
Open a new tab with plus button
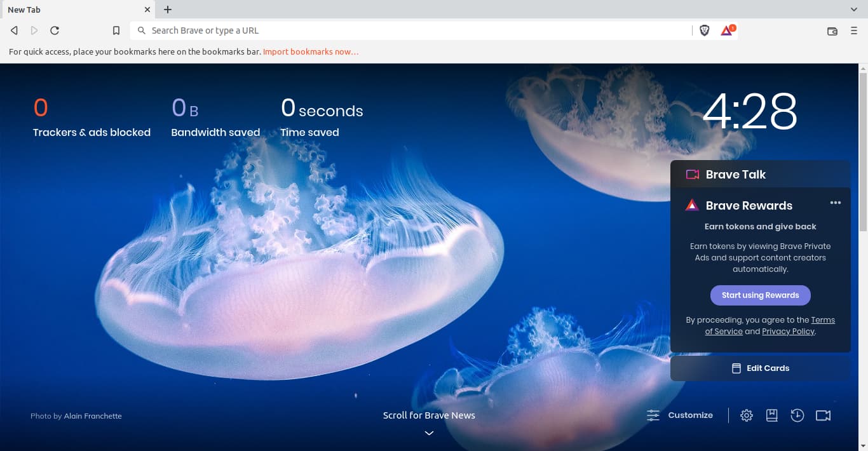coord(168,10)
